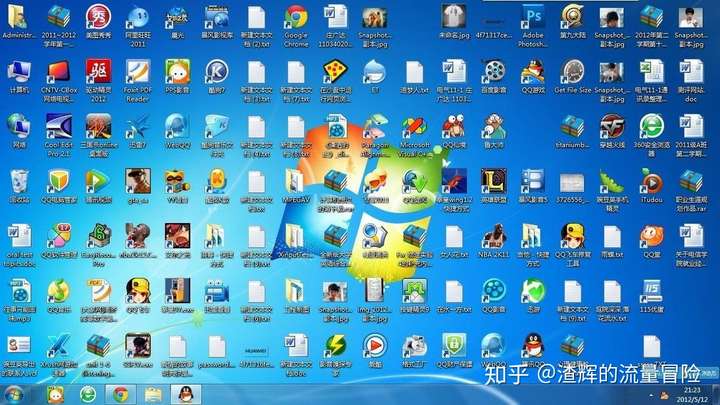
Task: Open the 格式工厂 shortcut
Action: tap(415, 347)
